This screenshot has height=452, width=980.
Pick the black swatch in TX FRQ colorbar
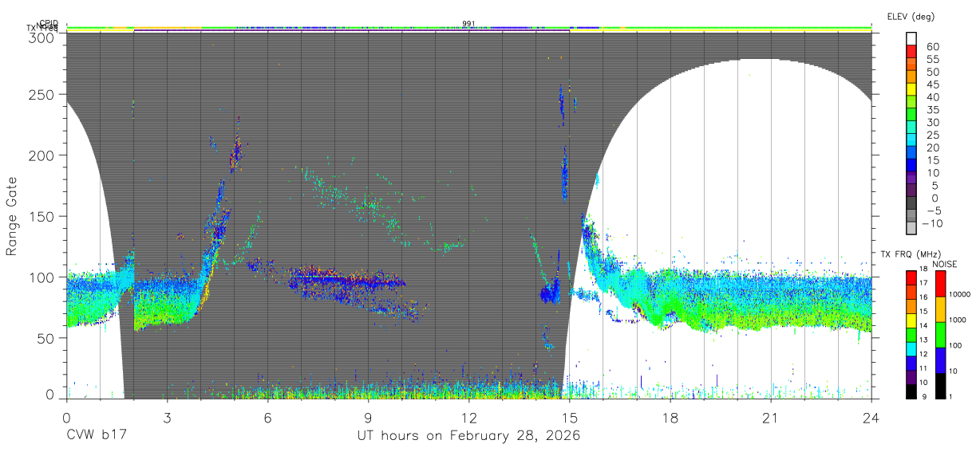[x=911, y=391]
